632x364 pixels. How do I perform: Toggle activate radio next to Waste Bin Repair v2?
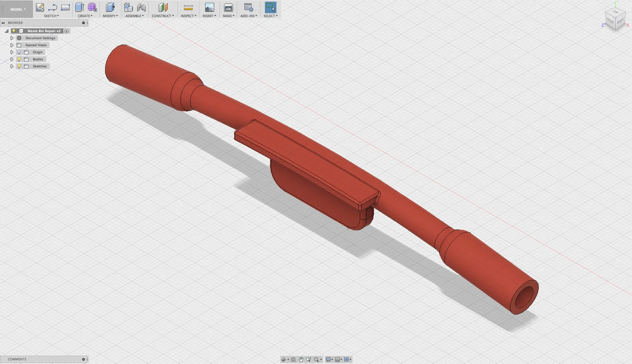pyautogui.click(x=66, y=31)
